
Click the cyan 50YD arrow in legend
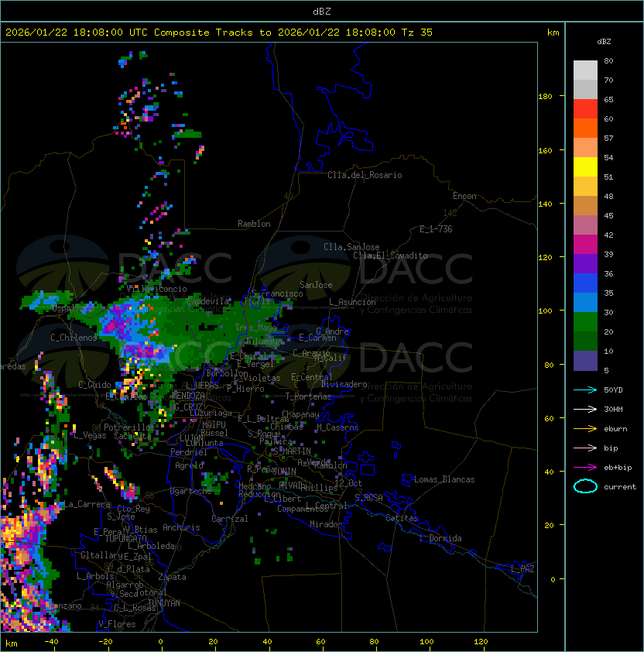pyautogui.click(x=585, y=390)
